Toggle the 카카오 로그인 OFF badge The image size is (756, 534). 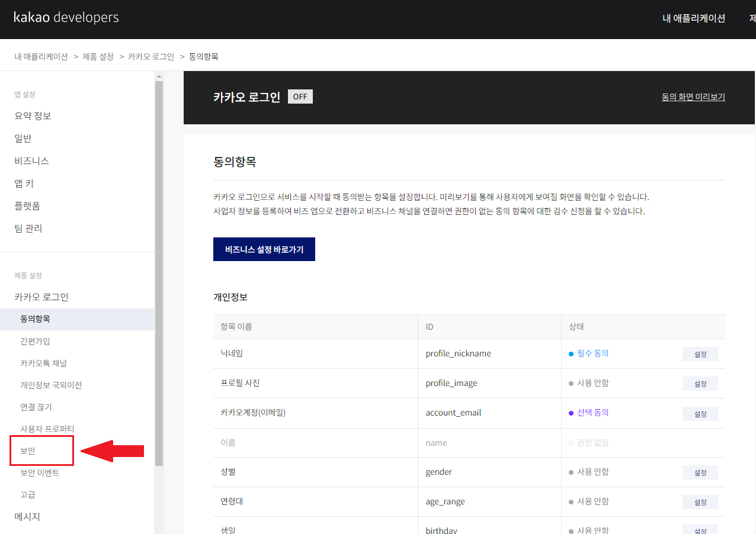[300, 96]
